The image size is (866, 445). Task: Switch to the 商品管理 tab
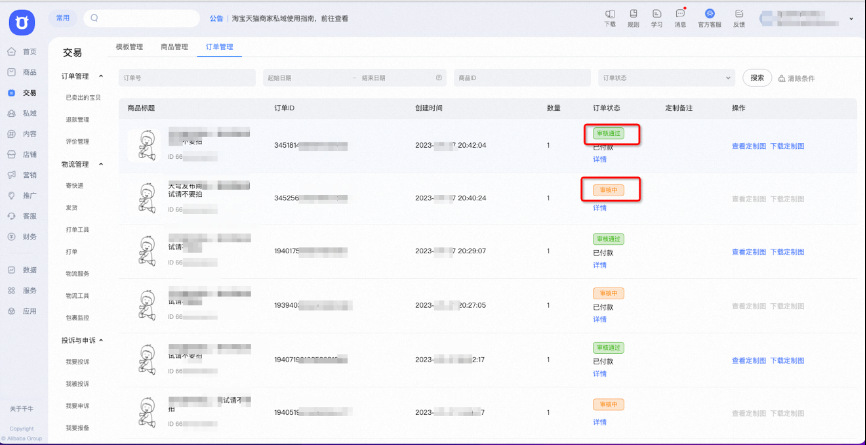point(175,47)
